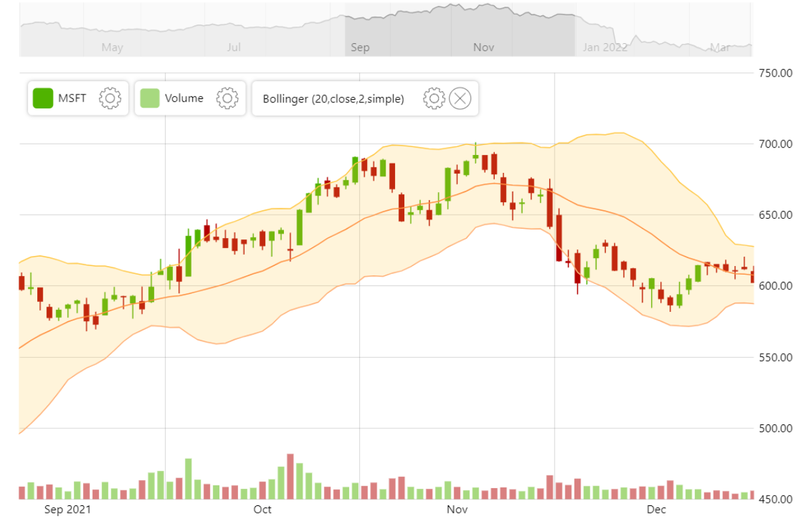798x532 pixels.
Task: Open Bollinger indicator settings gear
Action: (x=434, y=98)
